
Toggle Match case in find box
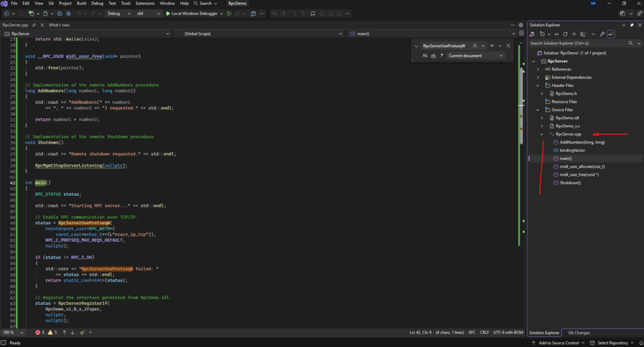425,55
